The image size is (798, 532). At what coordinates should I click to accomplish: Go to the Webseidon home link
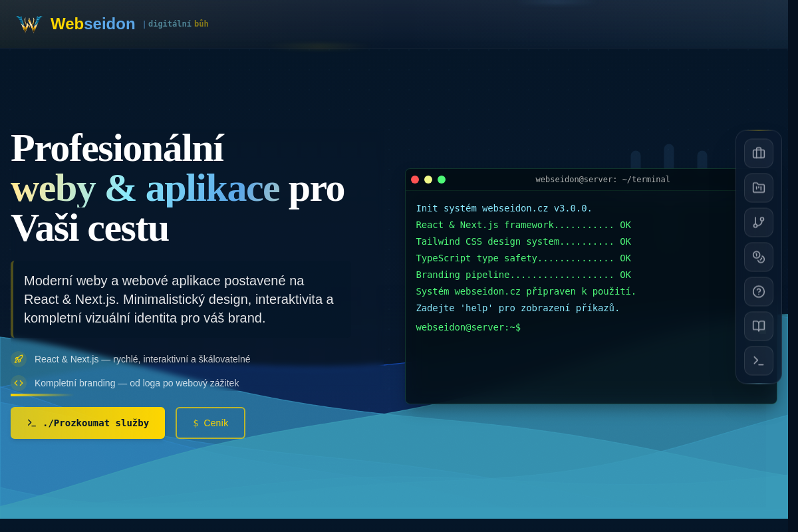pyautogui.click(x=76, y=24)
